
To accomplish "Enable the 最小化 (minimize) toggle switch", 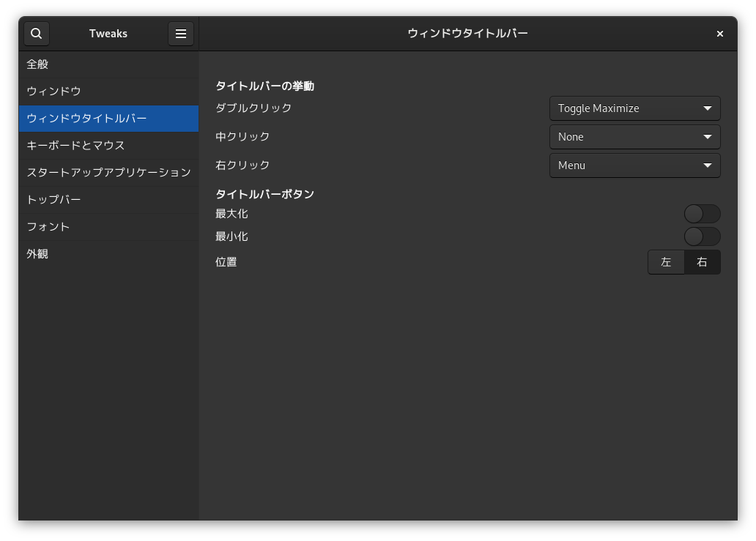I will coord(702,236).
